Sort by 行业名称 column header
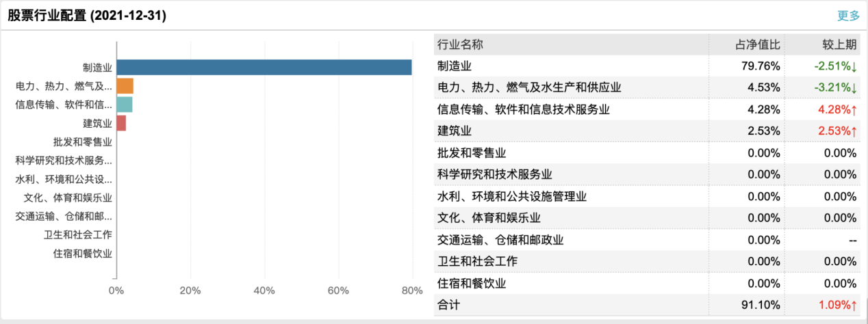Image resolution: width=868 pixels, height=324 pixels. click(x=460, y=45)
